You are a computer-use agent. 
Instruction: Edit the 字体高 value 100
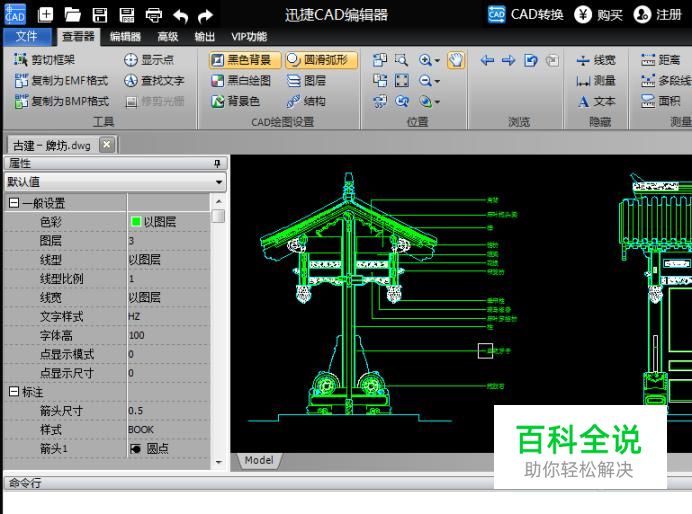(x=169, y=335)
